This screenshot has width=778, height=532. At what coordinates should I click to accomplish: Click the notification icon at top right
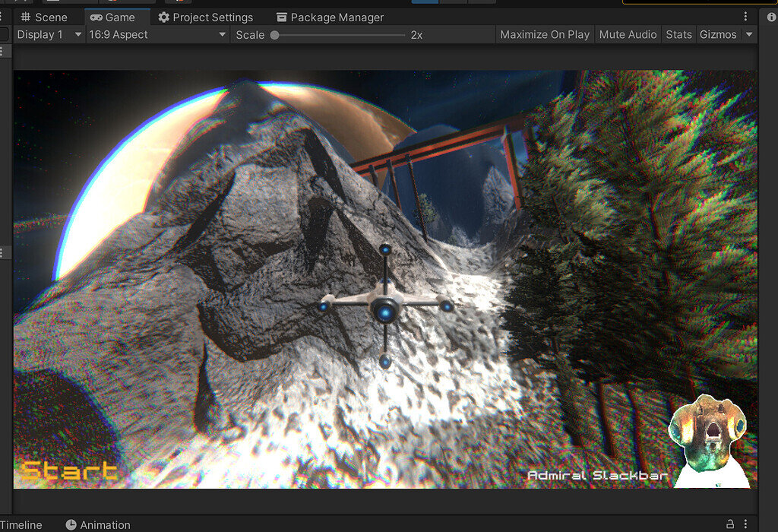pos(772,16)
